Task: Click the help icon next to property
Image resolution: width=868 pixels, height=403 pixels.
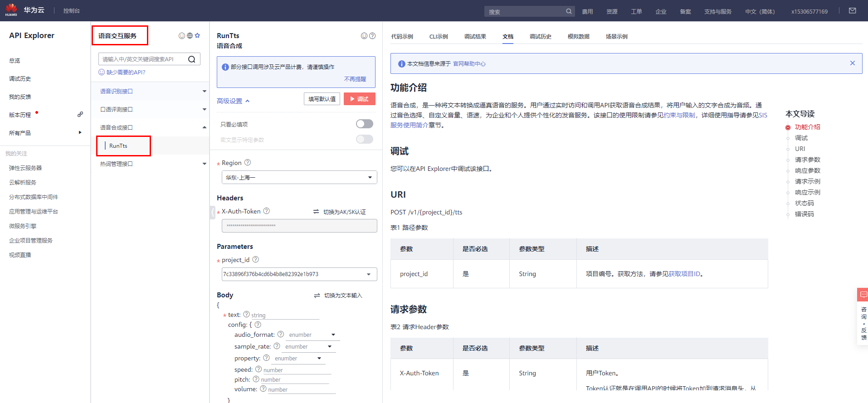Action: click(266, 358)
